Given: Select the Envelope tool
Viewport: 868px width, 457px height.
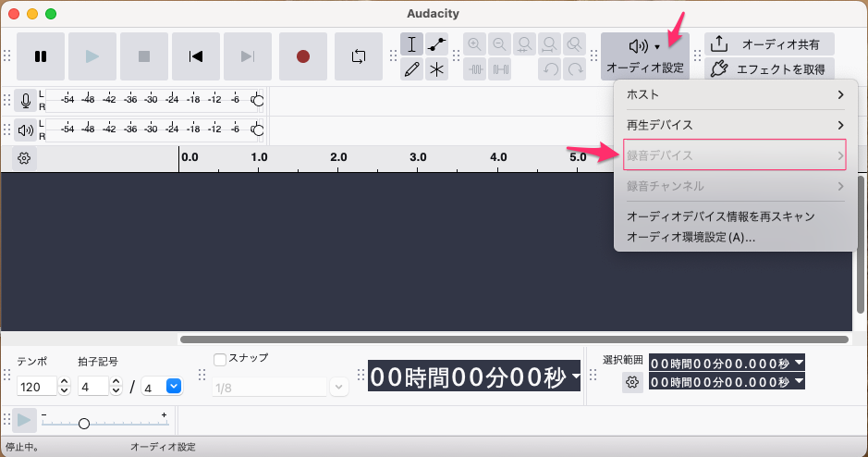Looking at the screenshot, I should pyautogui.click(x=437, y=44).
